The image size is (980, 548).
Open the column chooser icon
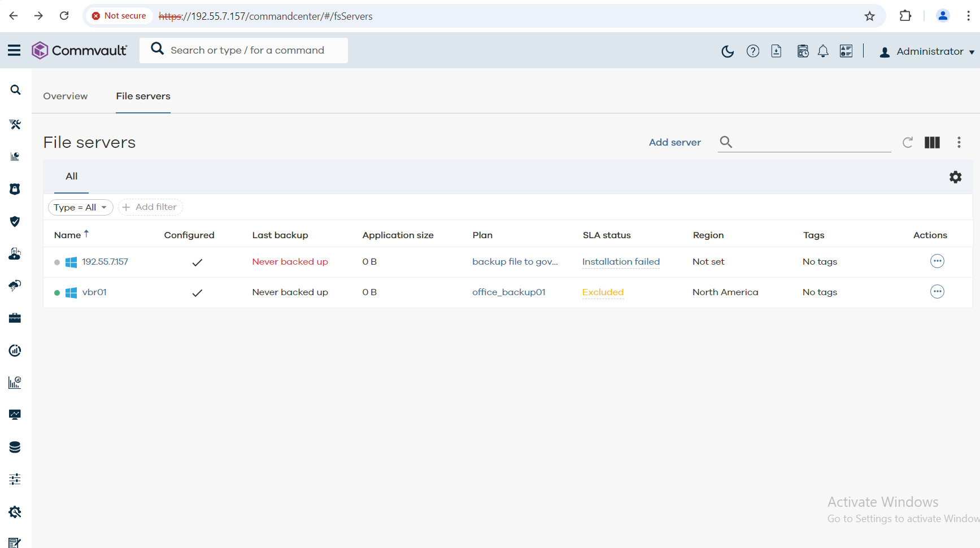932,142
